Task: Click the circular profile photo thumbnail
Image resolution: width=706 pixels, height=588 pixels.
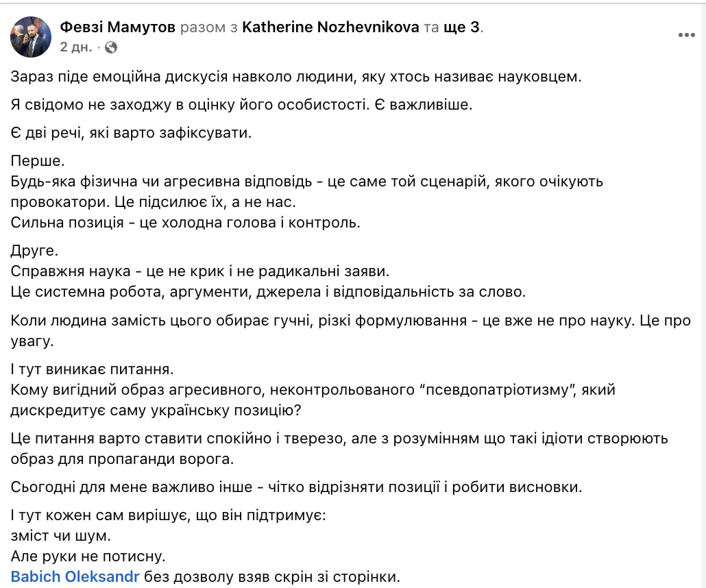Action: [30, 36]
